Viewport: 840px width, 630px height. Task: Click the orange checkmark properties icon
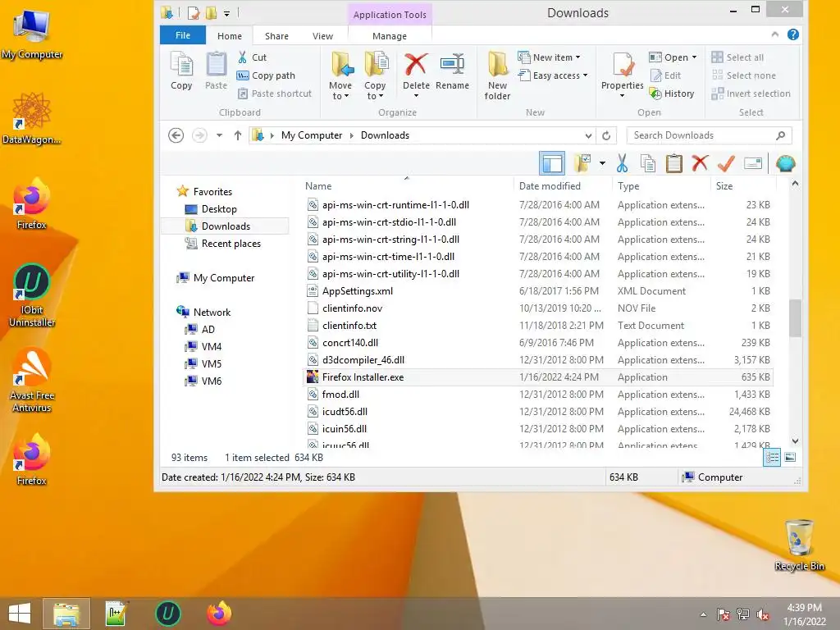click(726, 163)
